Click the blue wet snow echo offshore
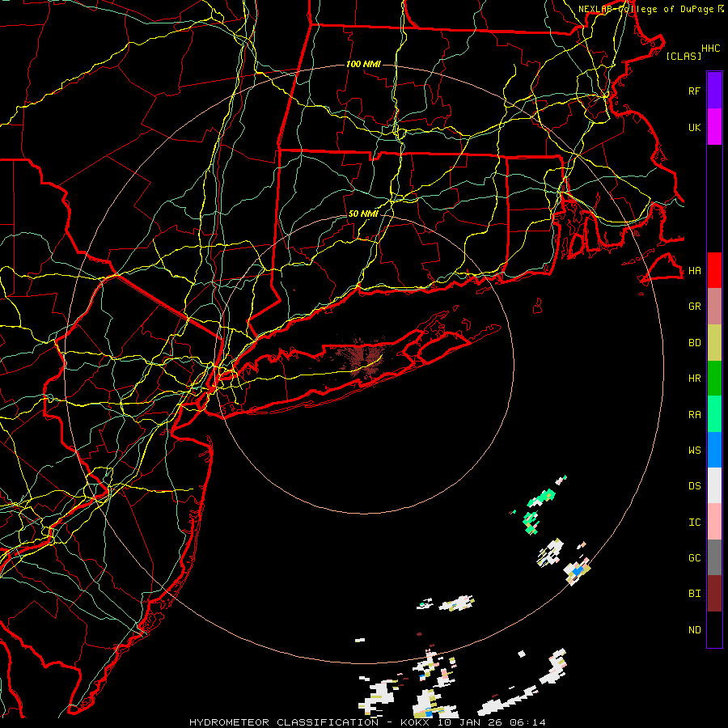Screen dimensions: 728x728 coord(577,572)
